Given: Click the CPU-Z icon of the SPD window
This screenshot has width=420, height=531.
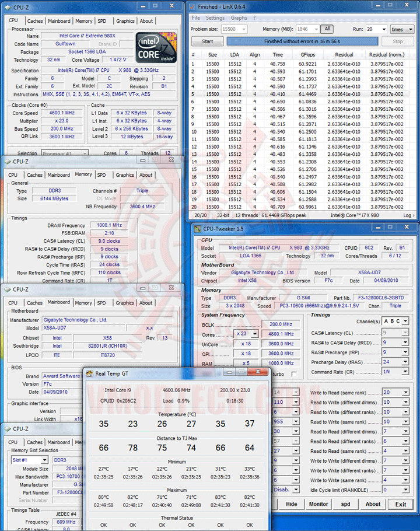Looking at the screenshot, I should pos(8,429).
